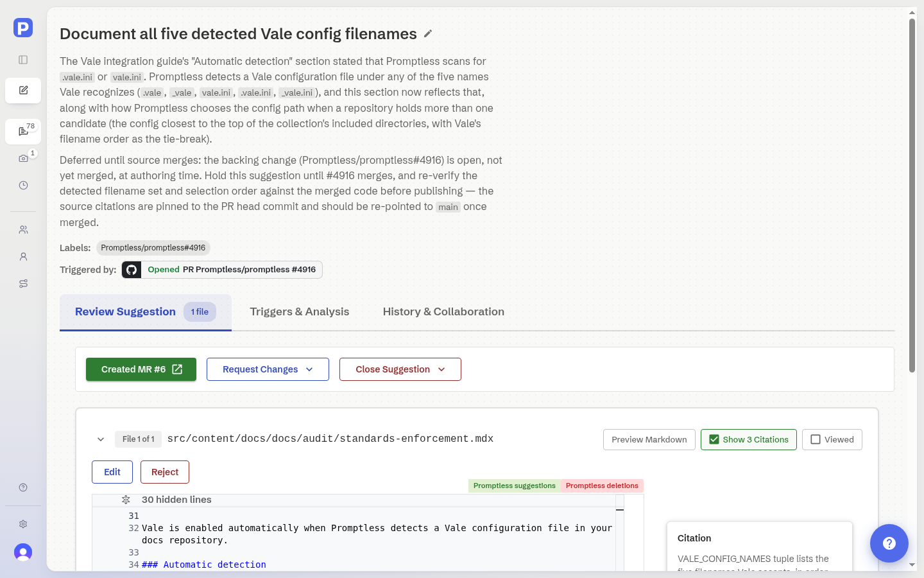Viewport: 924px width, 578px height.
Task: Open Created MR #6 link button
Action: (141, 369)
